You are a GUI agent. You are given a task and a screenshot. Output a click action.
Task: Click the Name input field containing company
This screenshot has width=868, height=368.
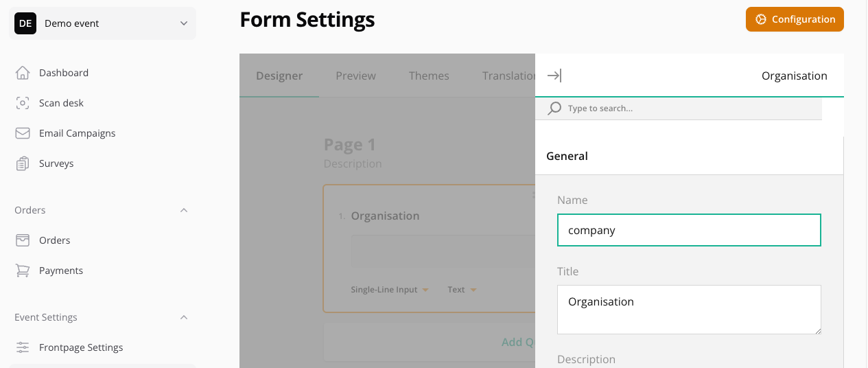point(689,230)
